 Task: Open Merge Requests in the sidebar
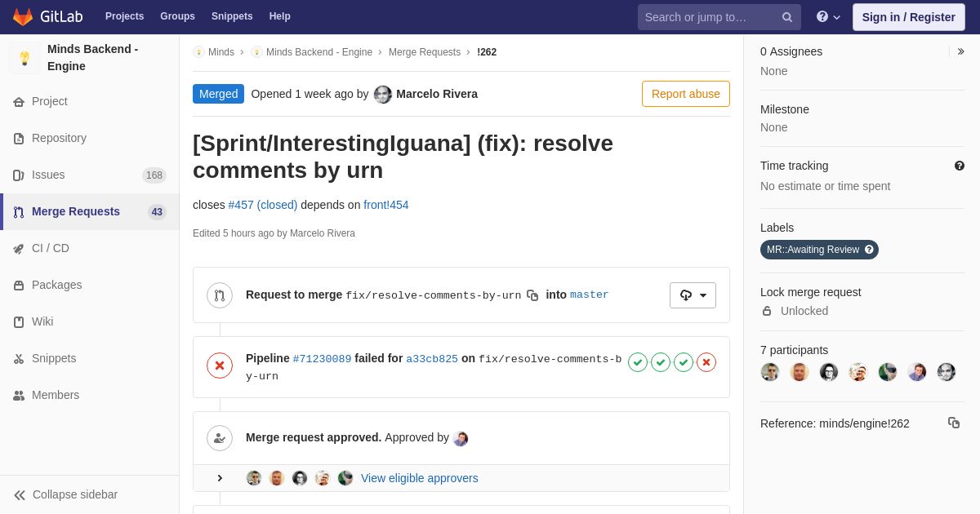tap(90, 211)
